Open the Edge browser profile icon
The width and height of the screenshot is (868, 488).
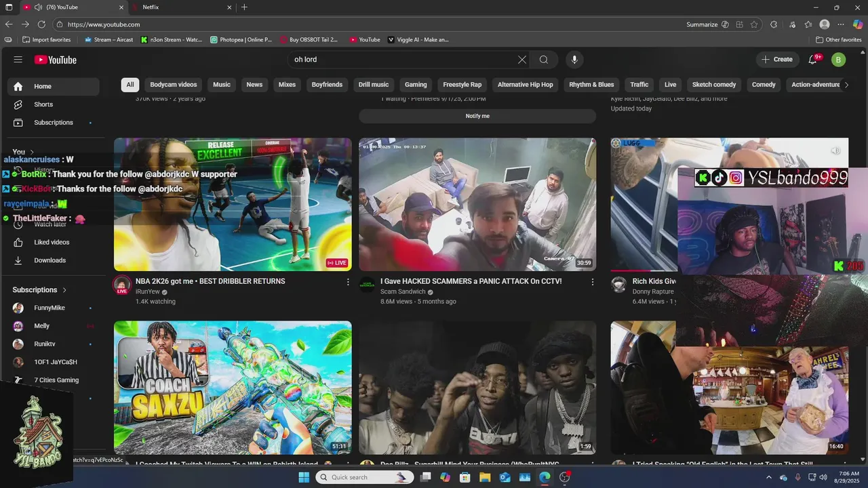pos(825,24)
